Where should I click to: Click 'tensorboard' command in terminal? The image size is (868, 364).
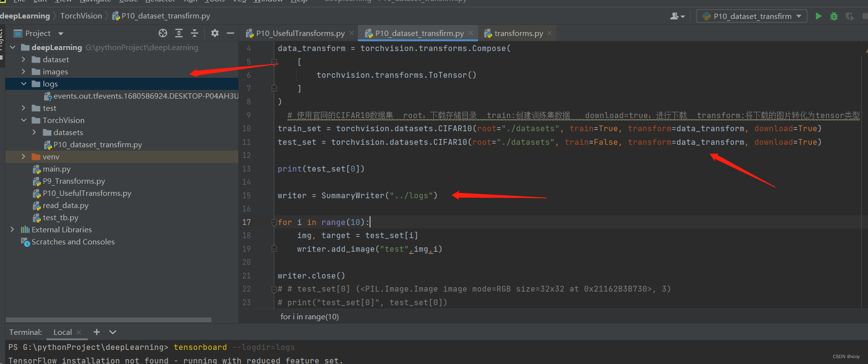click(200, 347)
